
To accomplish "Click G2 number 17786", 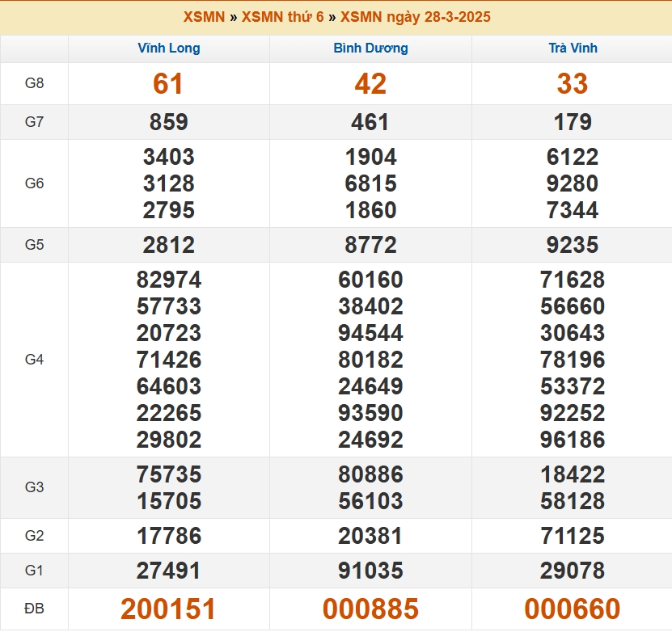I will pyautogui.click(x=169, y=536).
